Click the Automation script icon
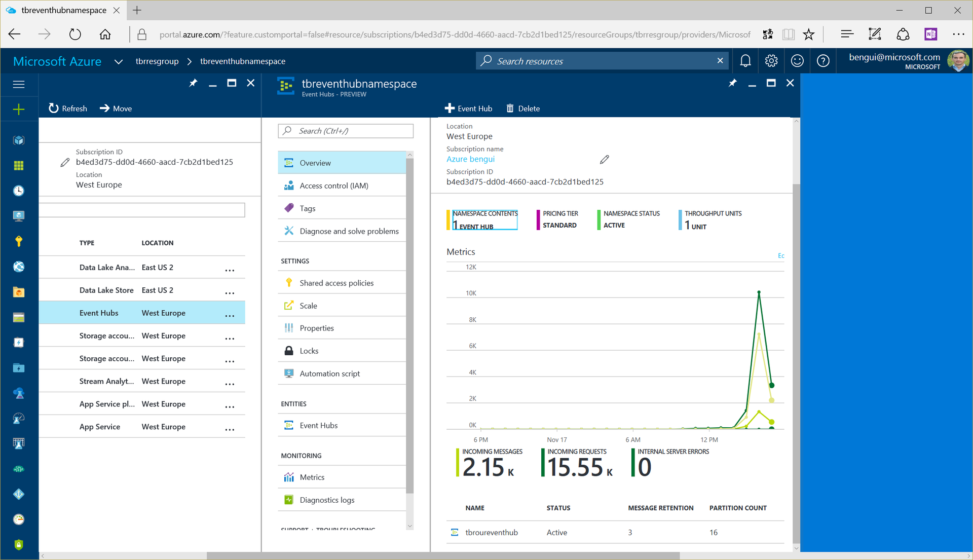The image size is (973, 560). click(289, 373)
